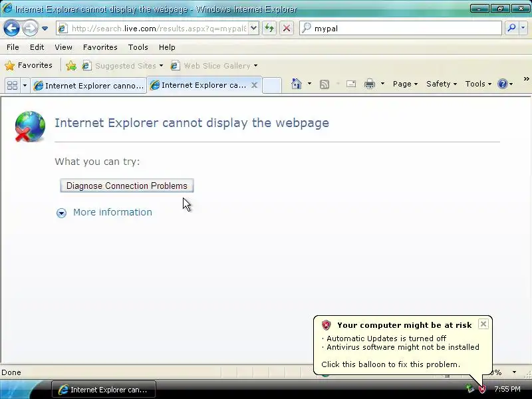The image size is (532, 399).
Task: Click the 7:55 PM taskbar clock
Action: coord(507,389)
